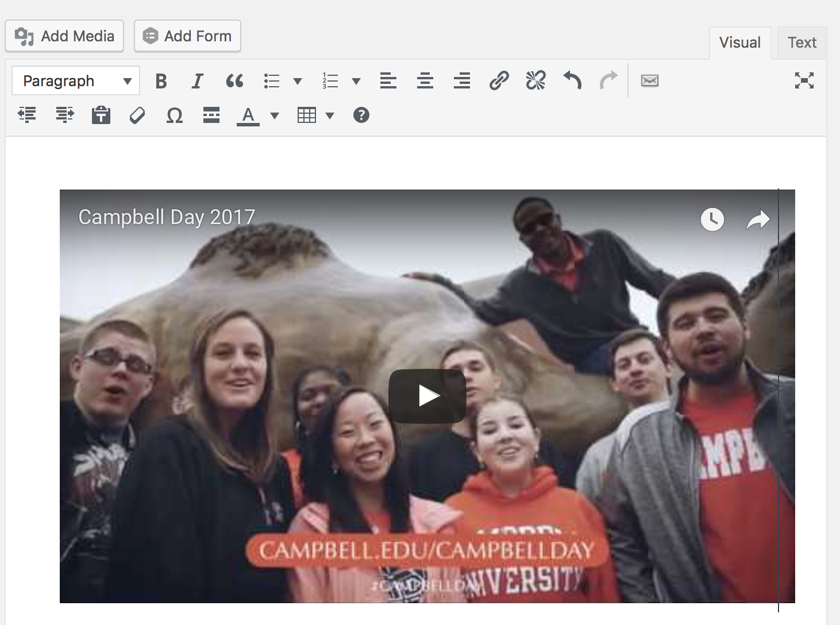The width and height of the screenshot is (840, 625).
Task: Open text color picker dropdown arrow
Action: pyautogui.click(x=275, y=115)
